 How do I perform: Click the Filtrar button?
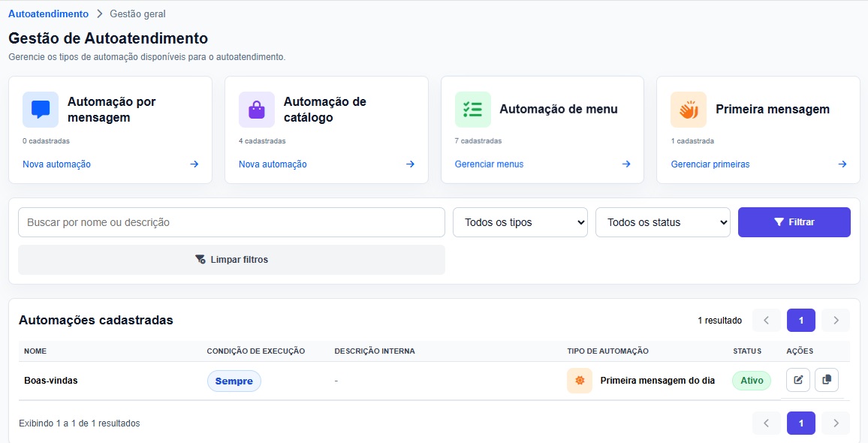click(794, 222)
